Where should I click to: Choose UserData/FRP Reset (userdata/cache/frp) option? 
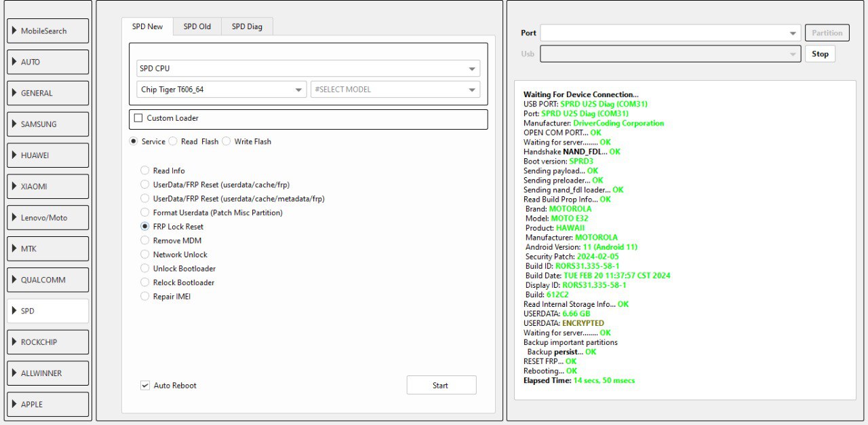coord(215,185)
